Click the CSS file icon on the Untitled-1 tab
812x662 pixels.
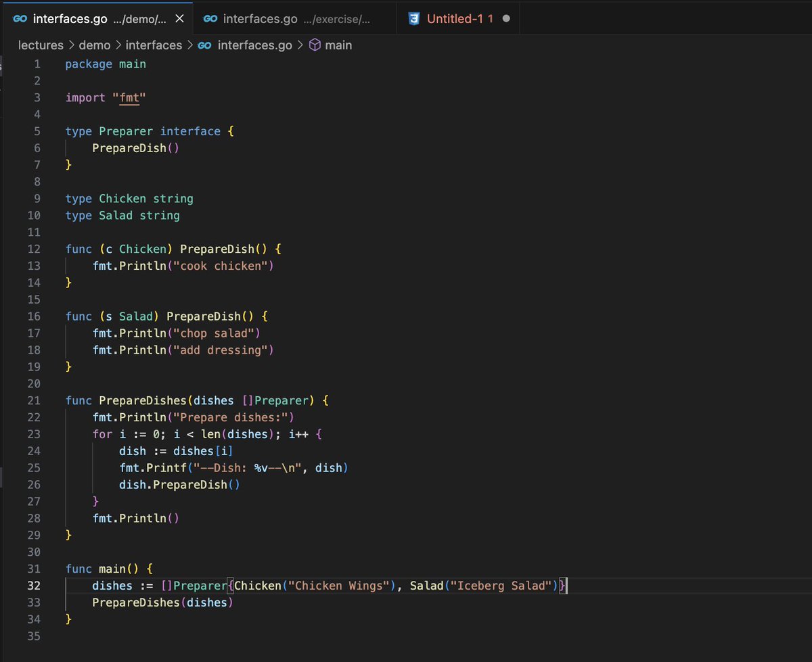point(414,19)
